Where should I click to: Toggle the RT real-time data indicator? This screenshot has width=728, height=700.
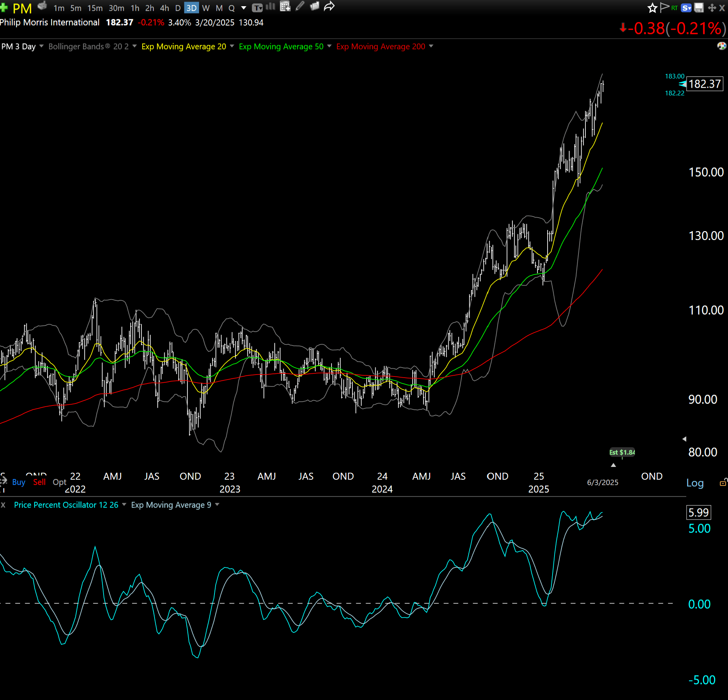(x=674, y=8)
